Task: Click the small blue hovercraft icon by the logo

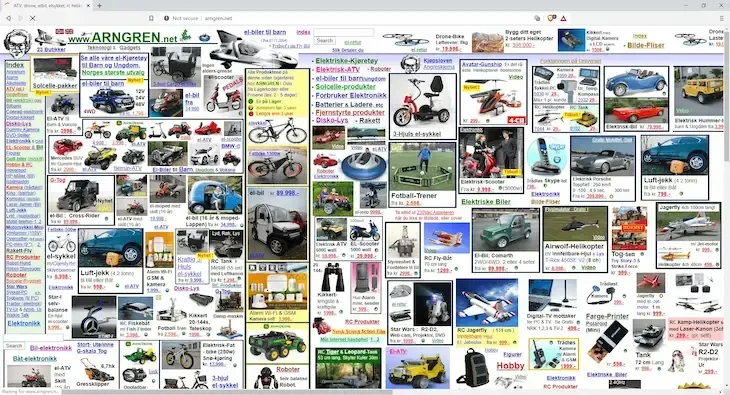Action: [204, 37]
